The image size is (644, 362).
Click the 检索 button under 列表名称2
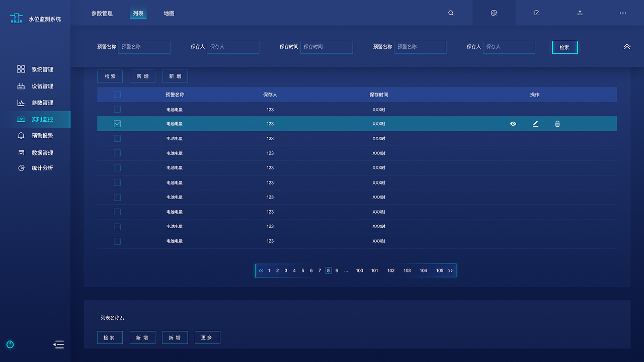110,337
